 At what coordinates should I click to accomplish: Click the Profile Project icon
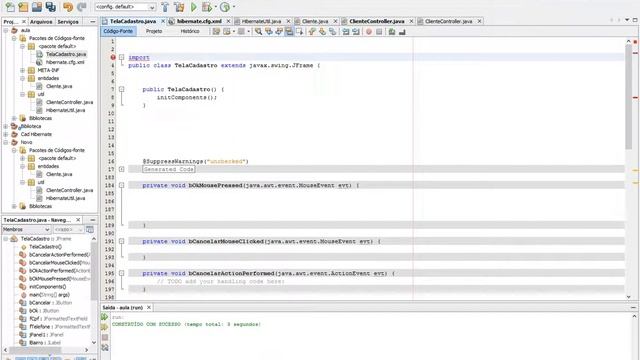coord(225,7)
